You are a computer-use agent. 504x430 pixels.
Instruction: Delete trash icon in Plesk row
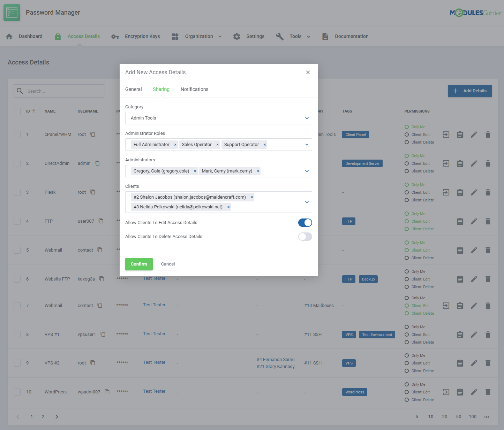(488, 192)
